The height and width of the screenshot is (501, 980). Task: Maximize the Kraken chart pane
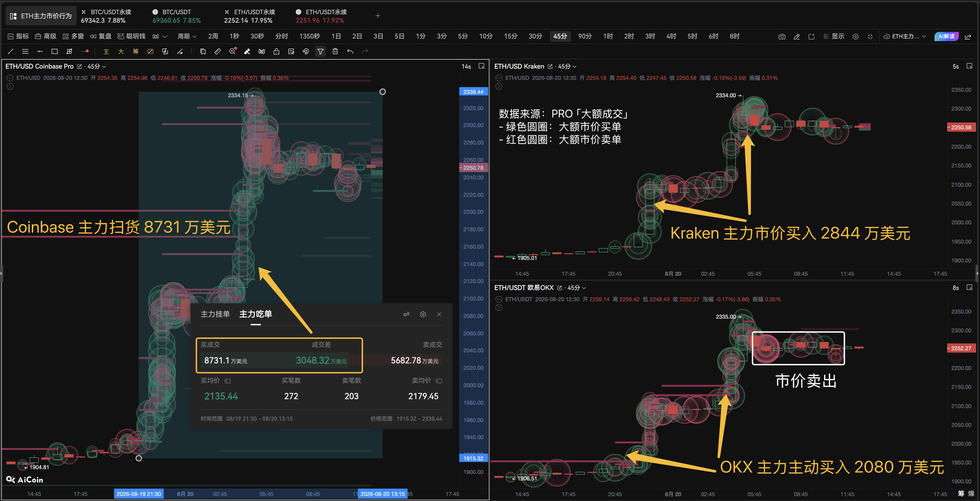pyautogui.click(x=969, y=66)
